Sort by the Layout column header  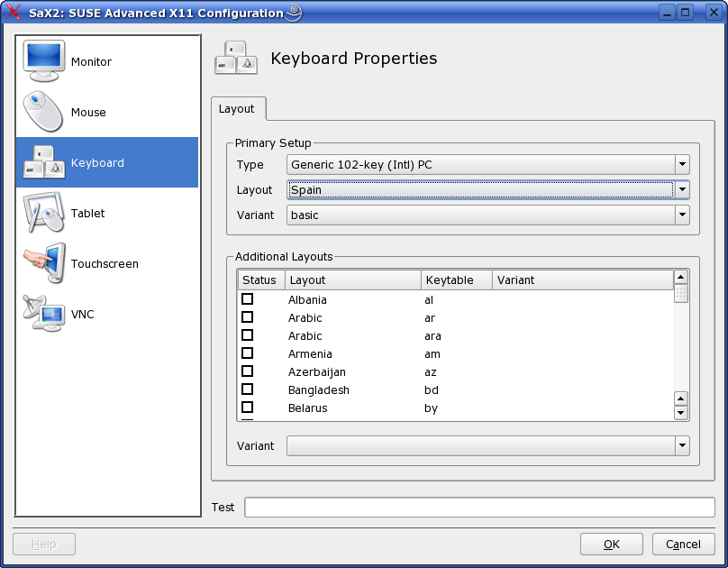353,280
